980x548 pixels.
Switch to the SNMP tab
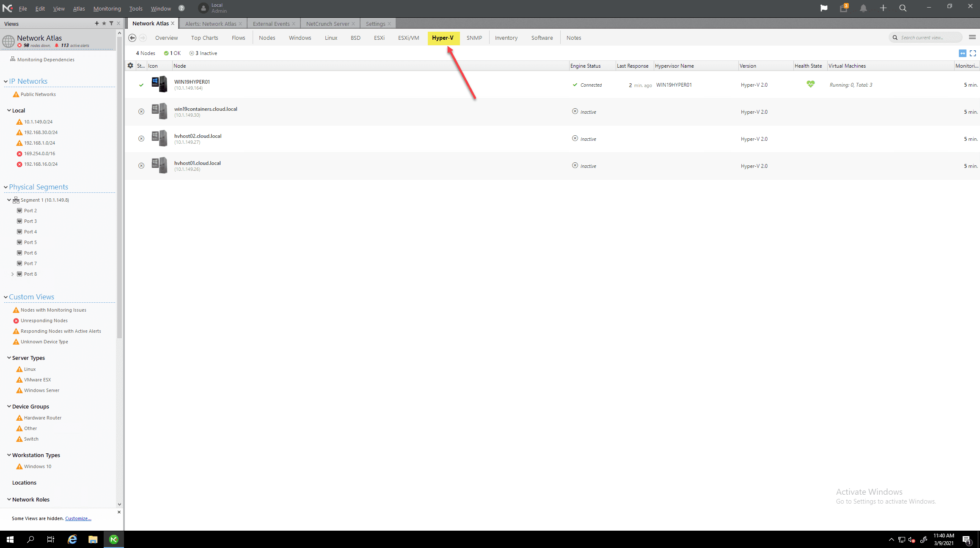pos(474,38)
